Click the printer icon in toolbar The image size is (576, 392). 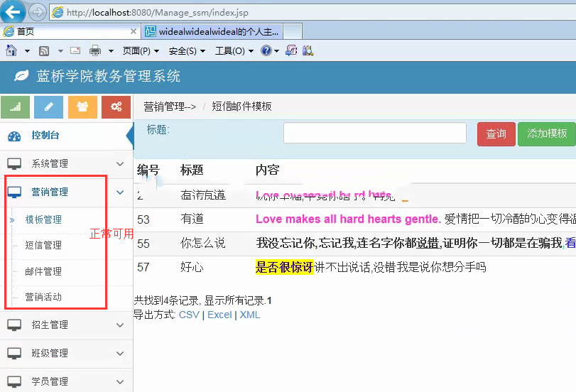tap(95, 50)
